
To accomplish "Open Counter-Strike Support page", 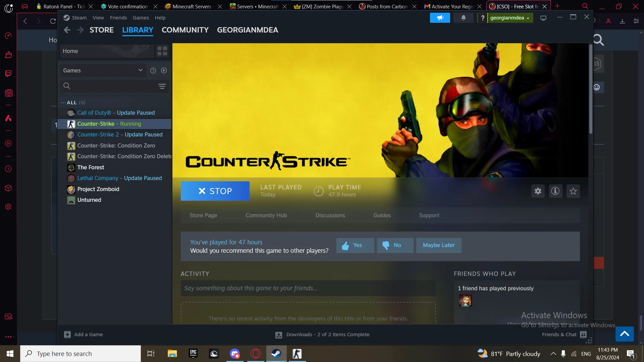I will pos(429,215).
